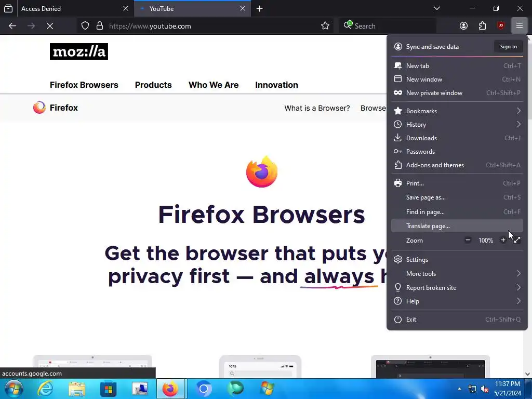This screenshot has width=532, height=399.
Task: Open the Firefox Browsers nav dropdown
Action: click(84, 85)
